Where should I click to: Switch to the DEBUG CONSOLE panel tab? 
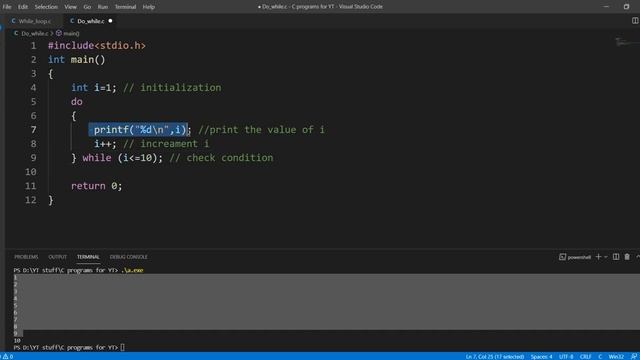pyautogui.click(x=129, y=257)
